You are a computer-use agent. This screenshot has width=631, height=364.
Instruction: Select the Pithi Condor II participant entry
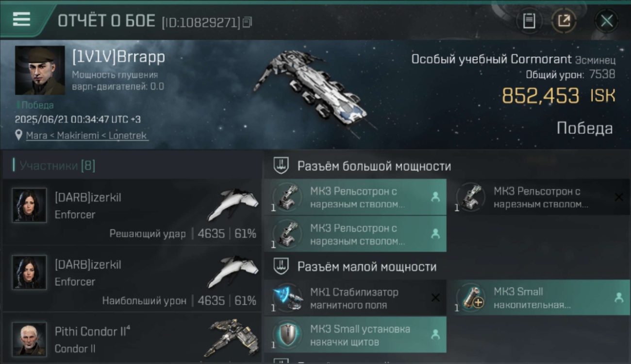coord(132,339)
